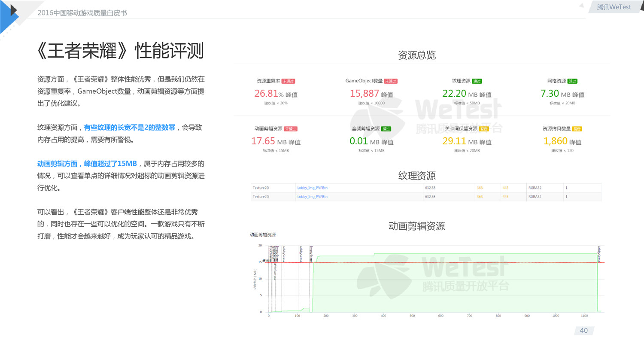The image size is (644, 362).
Task: Click the 建议值 < 20% note
Action: (x=276, y=103)
